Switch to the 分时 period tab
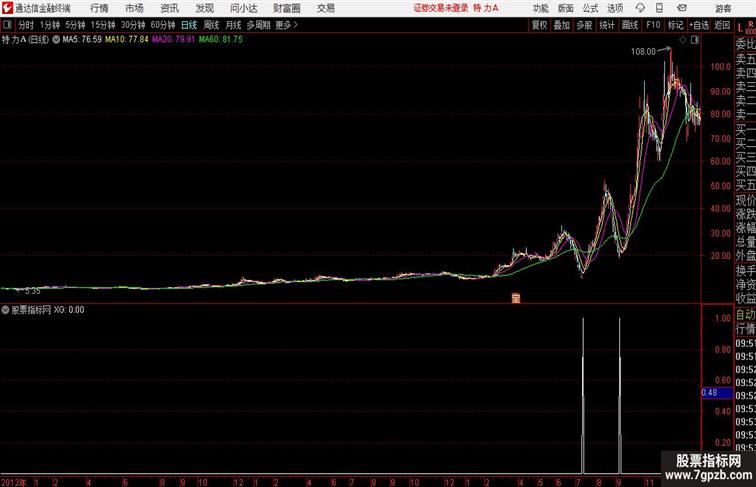The width and height of the screenshot is (756, 487). click(26, 25)
